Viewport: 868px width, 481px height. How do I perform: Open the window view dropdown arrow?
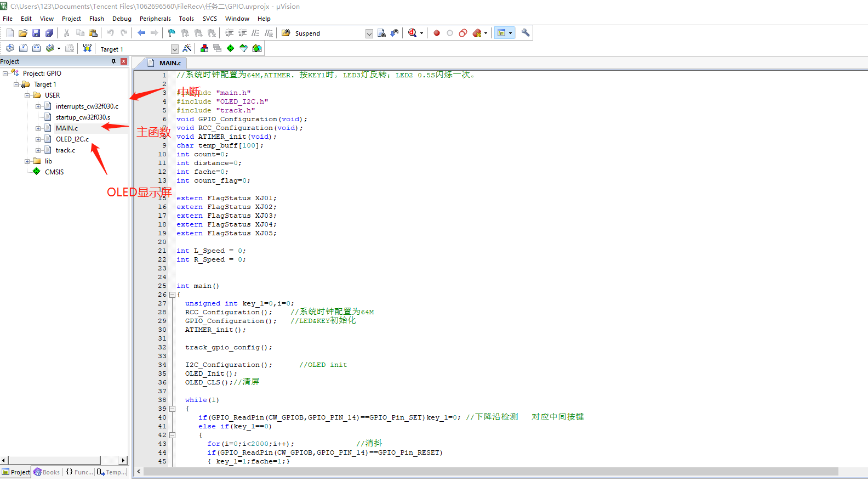coord(510,33)
